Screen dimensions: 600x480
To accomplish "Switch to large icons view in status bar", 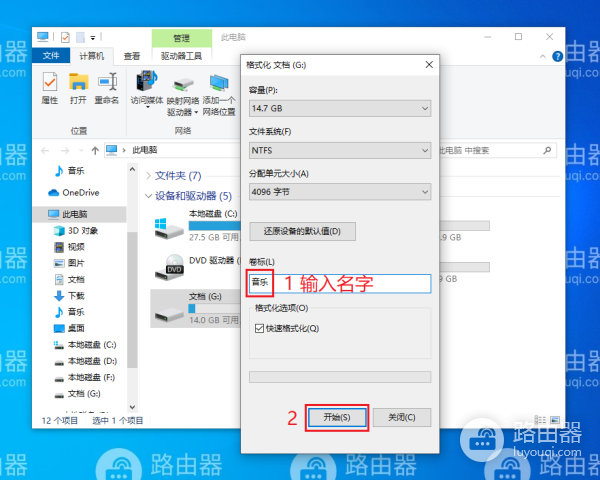I will coord(555,420).
